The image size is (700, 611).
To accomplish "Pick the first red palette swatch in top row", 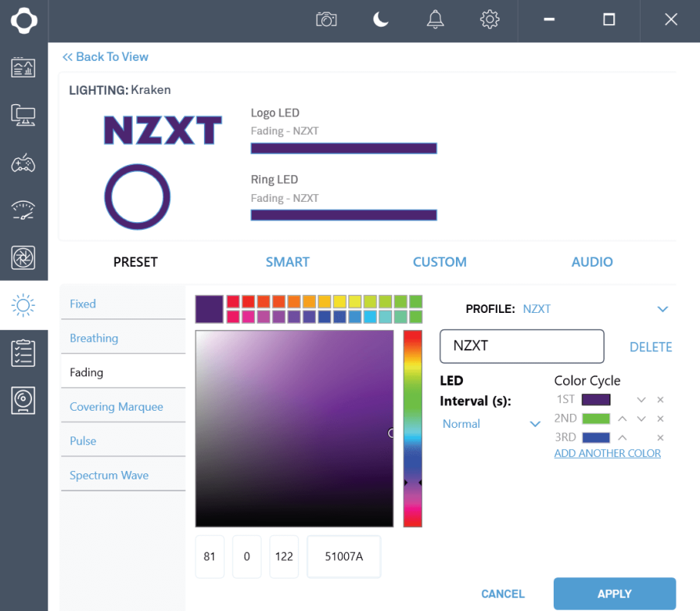I will point(233,301).
